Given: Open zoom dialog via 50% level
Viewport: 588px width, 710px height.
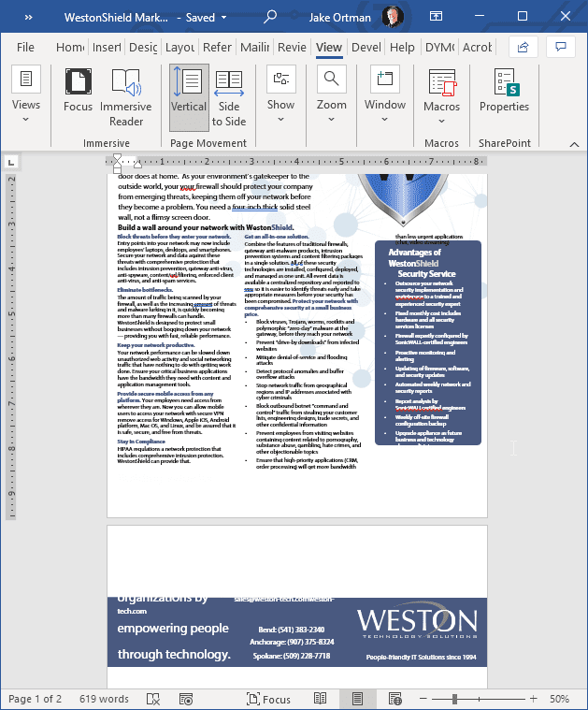Looking at the screenshot, I should pyautogui.click(x=559, y=699).
